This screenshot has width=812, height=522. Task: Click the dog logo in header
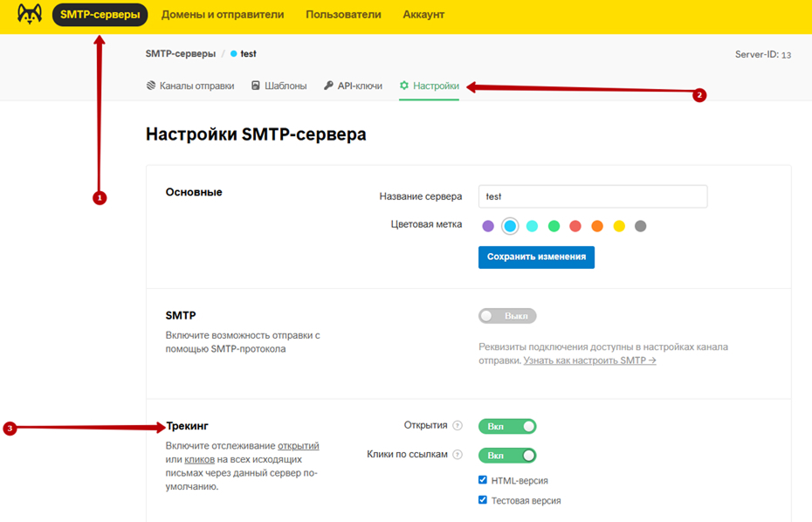30,15
